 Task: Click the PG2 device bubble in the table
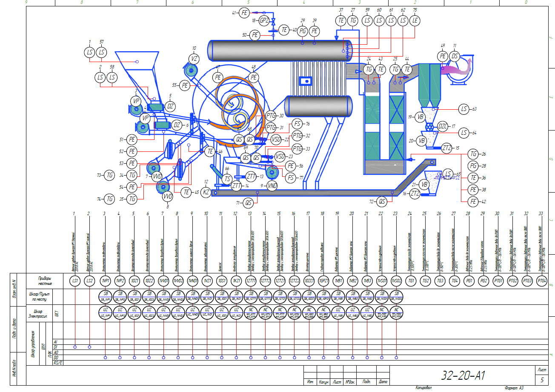(484, 281)
